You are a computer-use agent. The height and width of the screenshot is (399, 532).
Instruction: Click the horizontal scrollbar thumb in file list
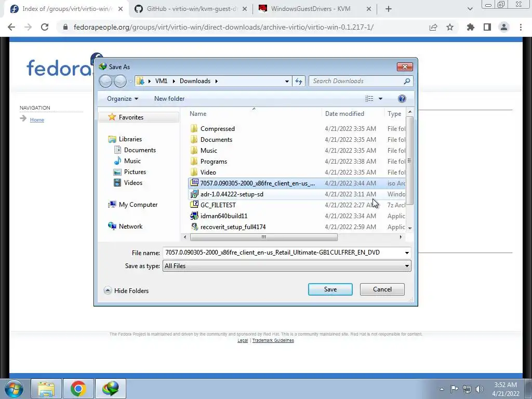pyautogui.click(x=263, y=237)
